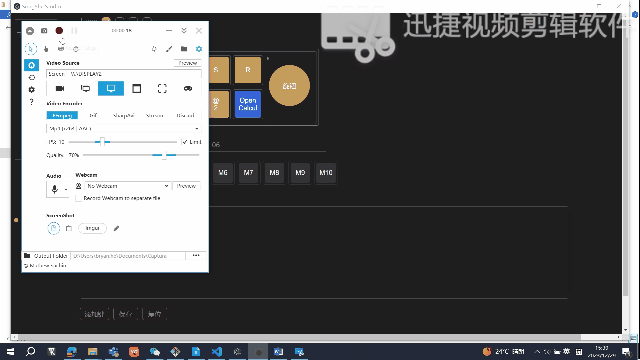Click the S button in background app
Screen dimensions: 640x360
tap(219, 70)
